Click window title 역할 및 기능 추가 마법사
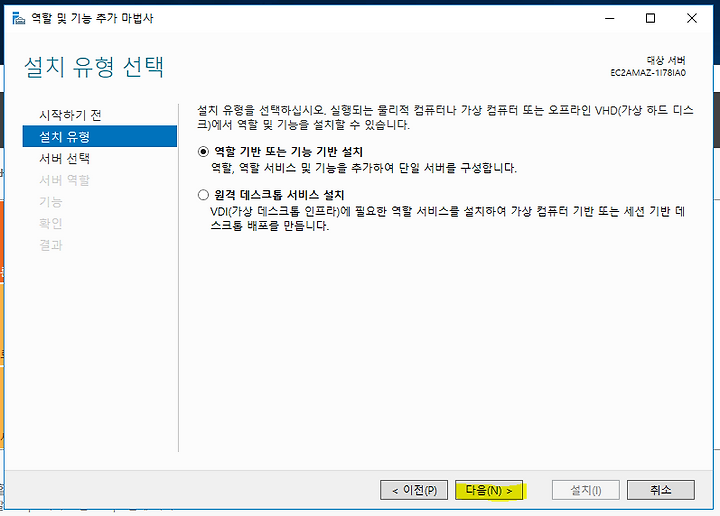Viewport: 720px width, 516px height. click(92, 18)
